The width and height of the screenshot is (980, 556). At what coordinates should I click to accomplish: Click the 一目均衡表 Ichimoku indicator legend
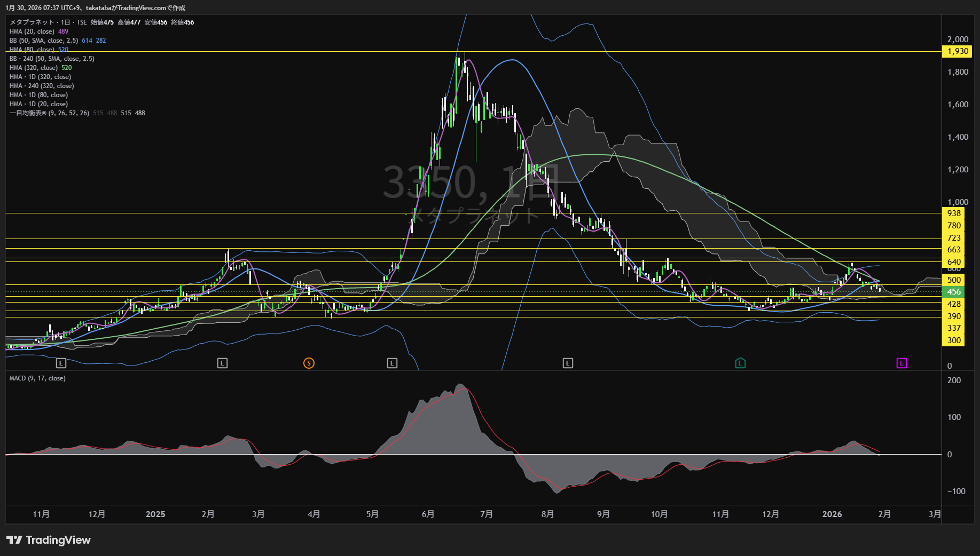[x=49, y=113]
